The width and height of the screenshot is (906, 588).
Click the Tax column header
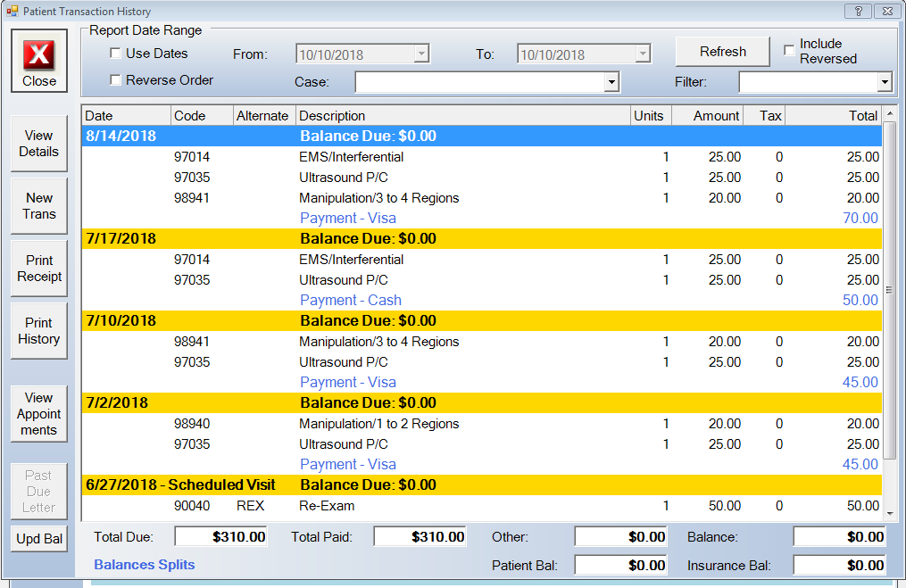tap(764, 115)
